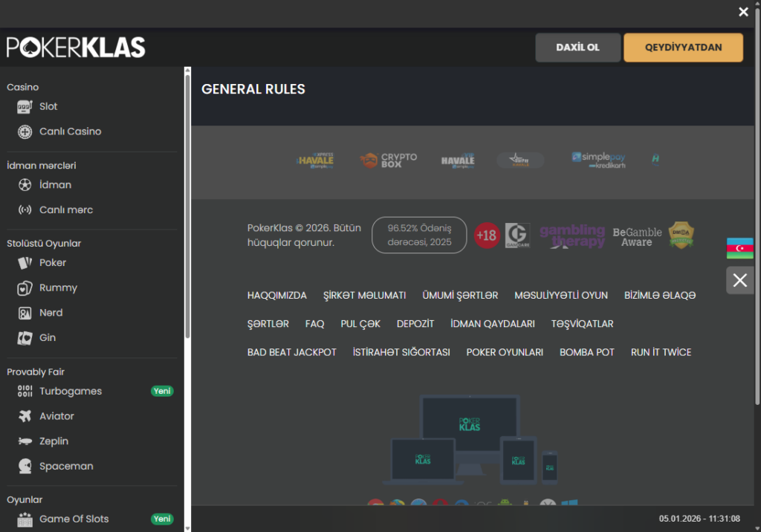The height and width of the screenshot is (532, 761).
Task: Open Canlı mərc live betting icon
Action: click(x=25, y=210)
